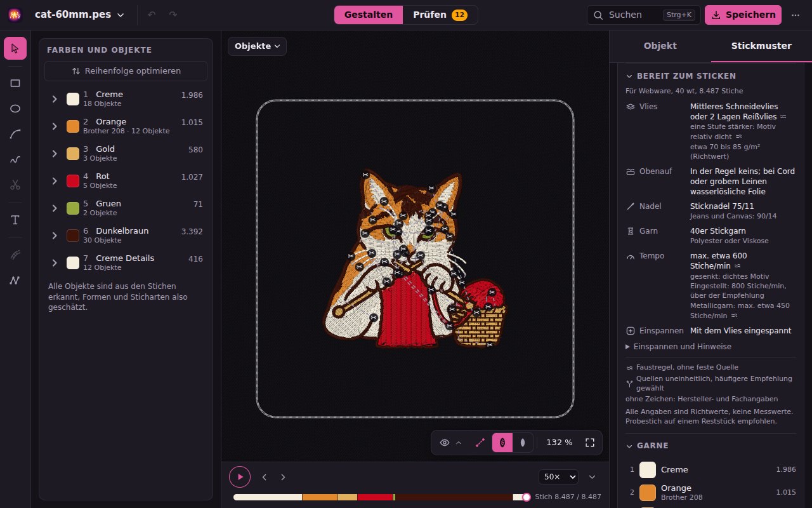Collapse the playback bar with its chevron

[593, 477]
